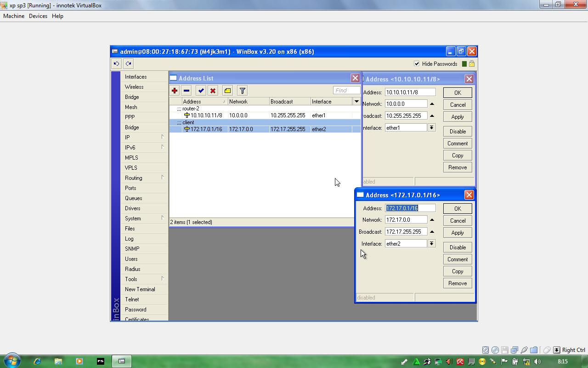Collapse Broadcast field arrow in 172.17.0.1/16 window

click(432, 231)
